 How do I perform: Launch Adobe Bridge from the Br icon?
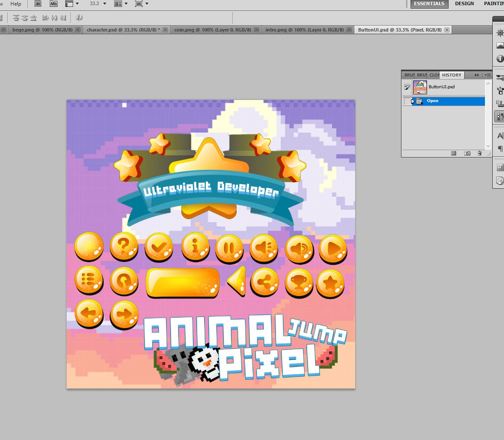click(39, 4)
